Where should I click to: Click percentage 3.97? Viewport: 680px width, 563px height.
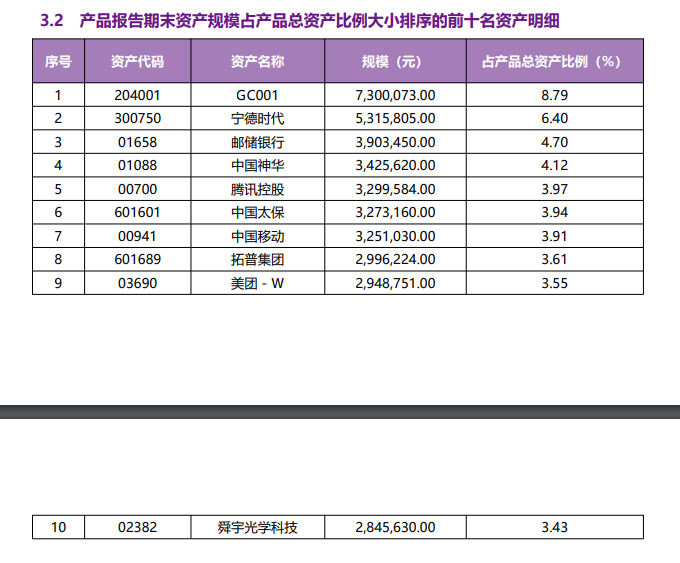tap(554, 189)
